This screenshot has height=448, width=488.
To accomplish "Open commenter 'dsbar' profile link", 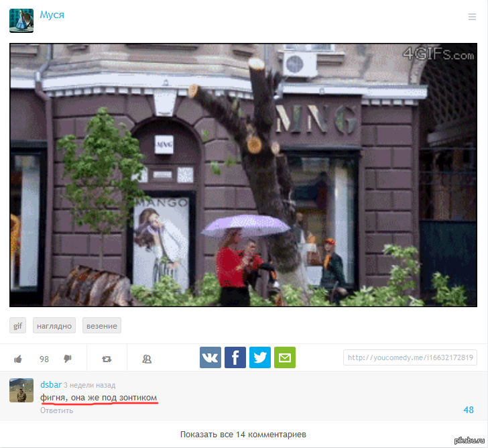I will click(x=50, y=385).
